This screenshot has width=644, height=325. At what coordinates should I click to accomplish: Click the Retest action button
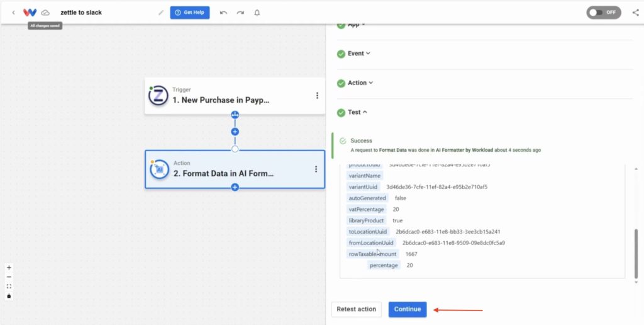tap(356, 309)
